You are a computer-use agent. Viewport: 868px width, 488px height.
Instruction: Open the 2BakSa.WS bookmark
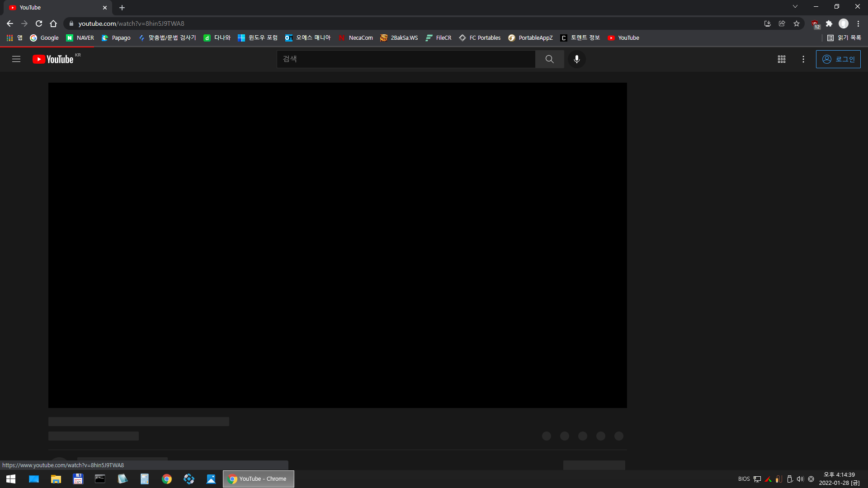(399, 38)
